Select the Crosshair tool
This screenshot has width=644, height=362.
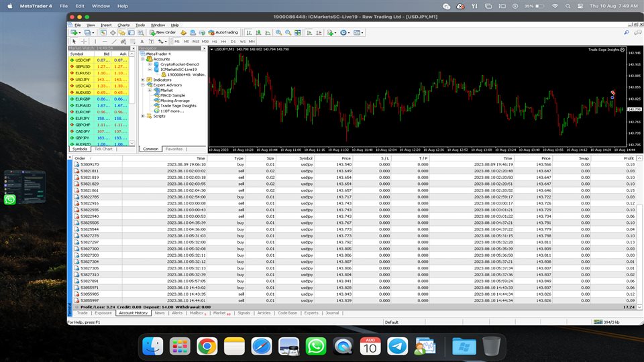coord(84,42)
